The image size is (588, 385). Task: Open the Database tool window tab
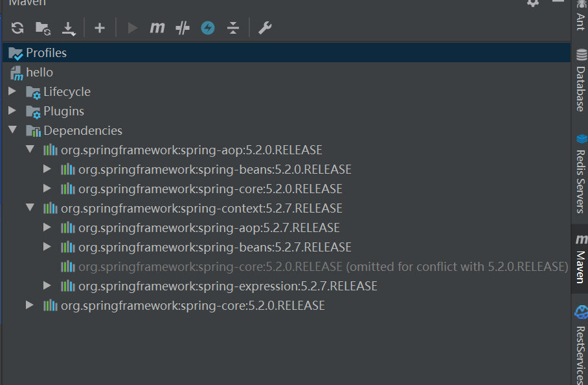580,80
